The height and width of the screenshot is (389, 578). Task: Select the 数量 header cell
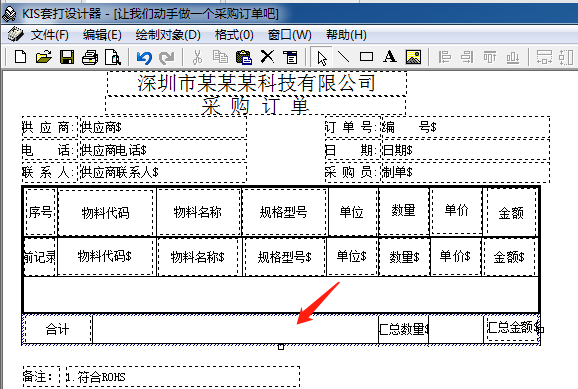404,211
